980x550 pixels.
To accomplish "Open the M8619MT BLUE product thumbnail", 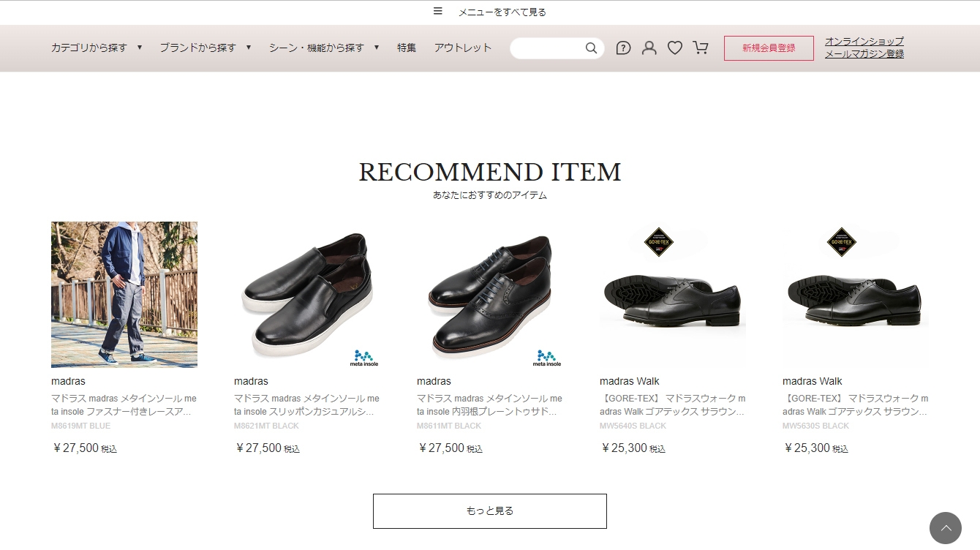I will coord(124,295).
